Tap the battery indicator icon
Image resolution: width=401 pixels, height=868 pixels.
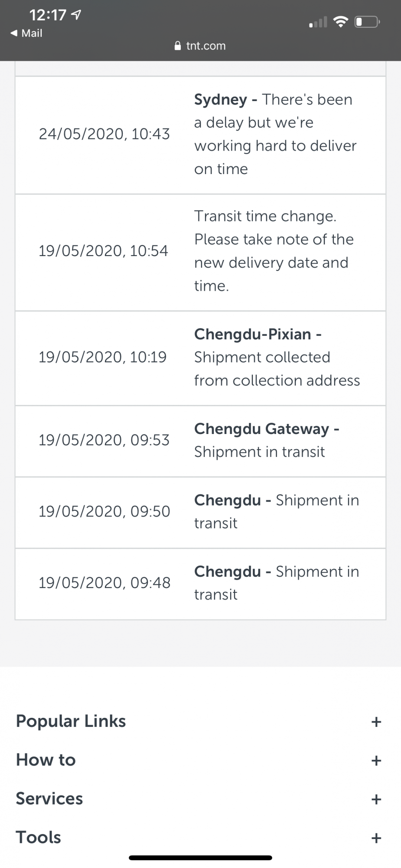[x=367, y=21]
